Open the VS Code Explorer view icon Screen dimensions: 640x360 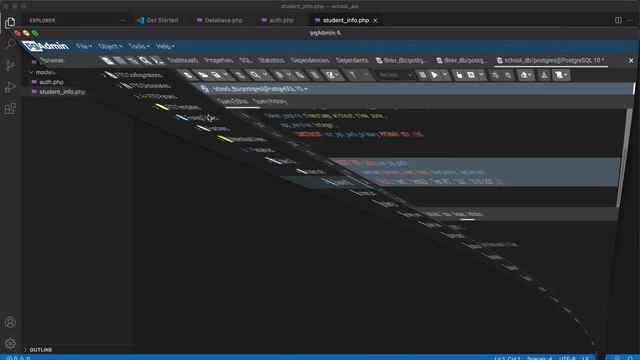coord(10,22)
